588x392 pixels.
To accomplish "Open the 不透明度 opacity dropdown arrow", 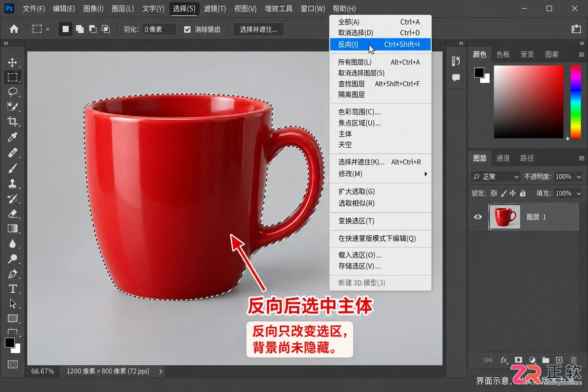I will coord(579,176).
